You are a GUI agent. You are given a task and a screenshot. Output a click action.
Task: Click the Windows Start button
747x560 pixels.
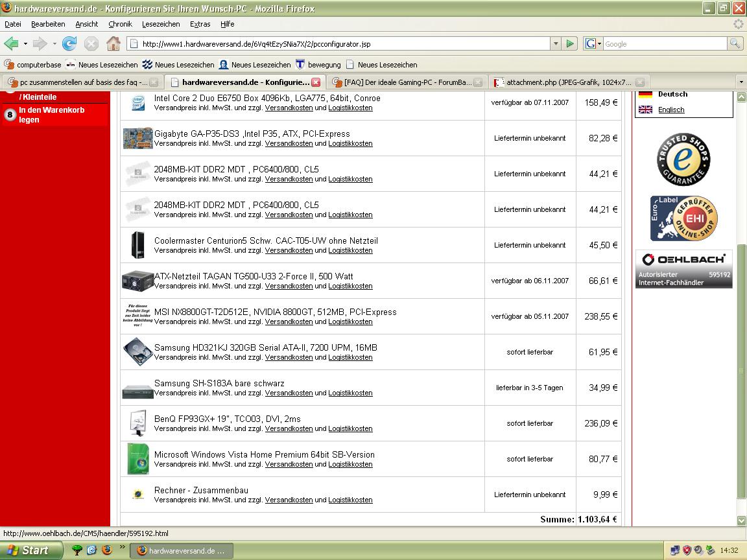30,550
